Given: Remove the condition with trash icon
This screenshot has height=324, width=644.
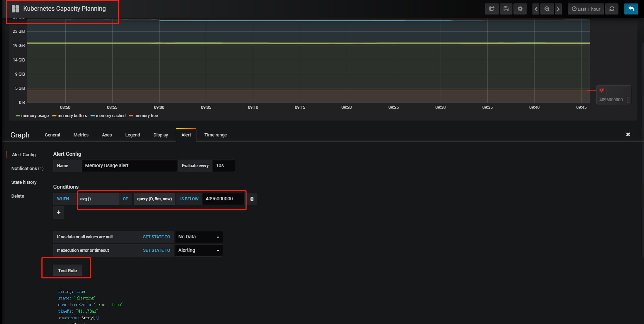Looking at the screenshot, I should (252, 199).
